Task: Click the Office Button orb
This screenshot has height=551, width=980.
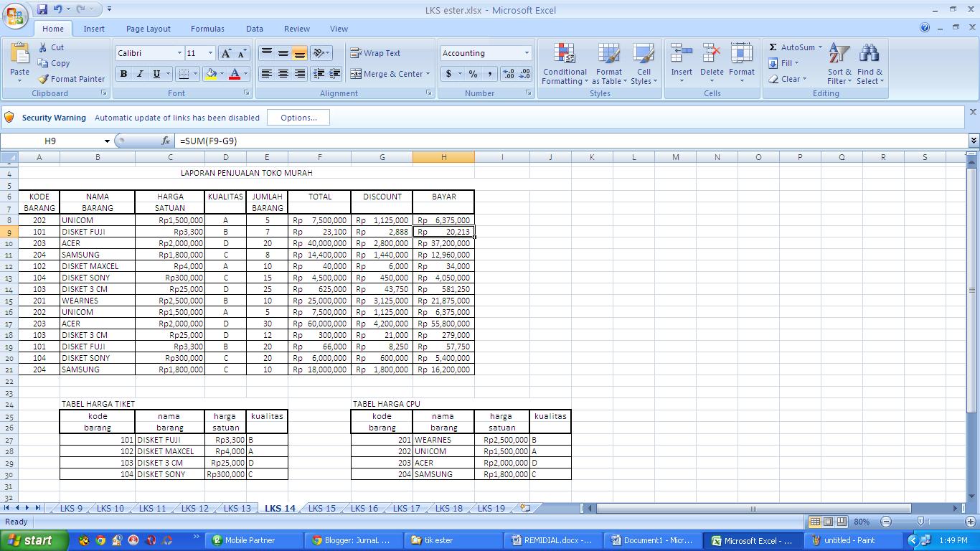Action: pyautogui.click(x=15, y=16)
